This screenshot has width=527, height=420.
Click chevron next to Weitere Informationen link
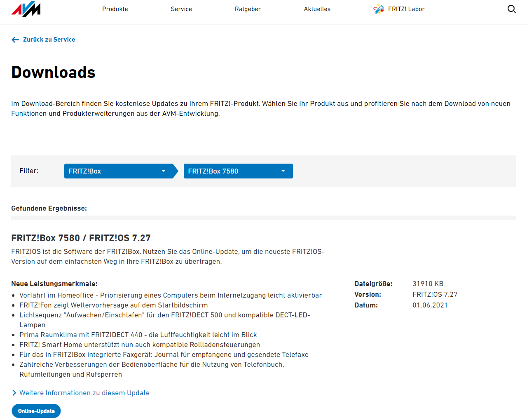(14, 393)
